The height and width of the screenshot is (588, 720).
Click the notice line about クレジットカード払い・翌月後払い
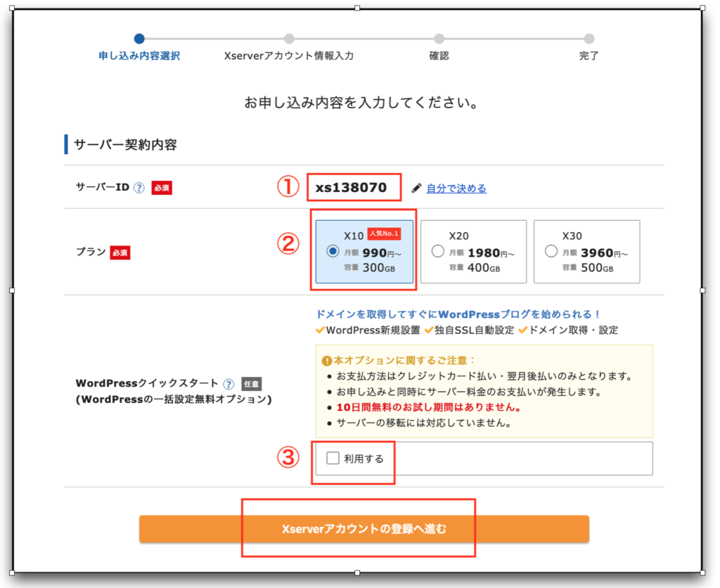[x=484, y=376]
